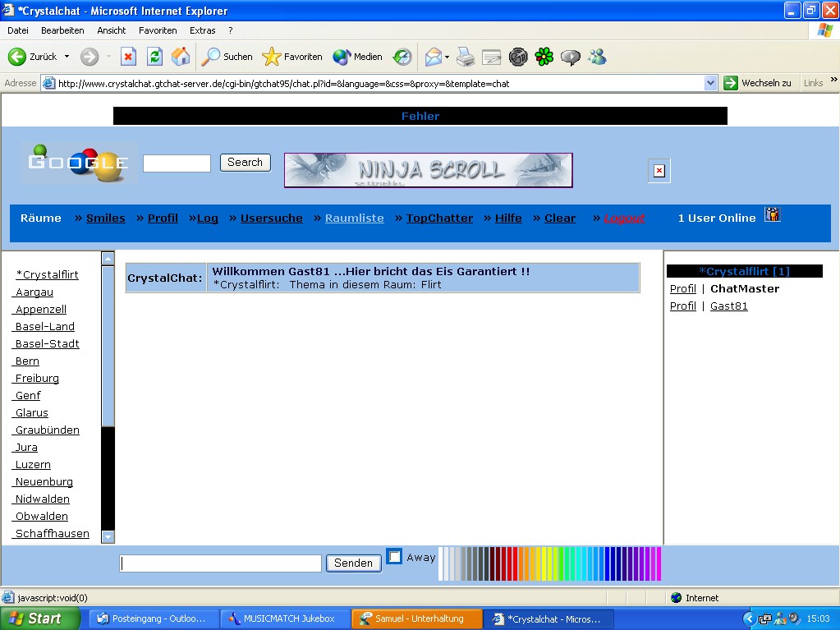Image resolution: width=840 pixels, height=630 pixels.
Task: Open the History toolbar icon
Action: [402, 57]
